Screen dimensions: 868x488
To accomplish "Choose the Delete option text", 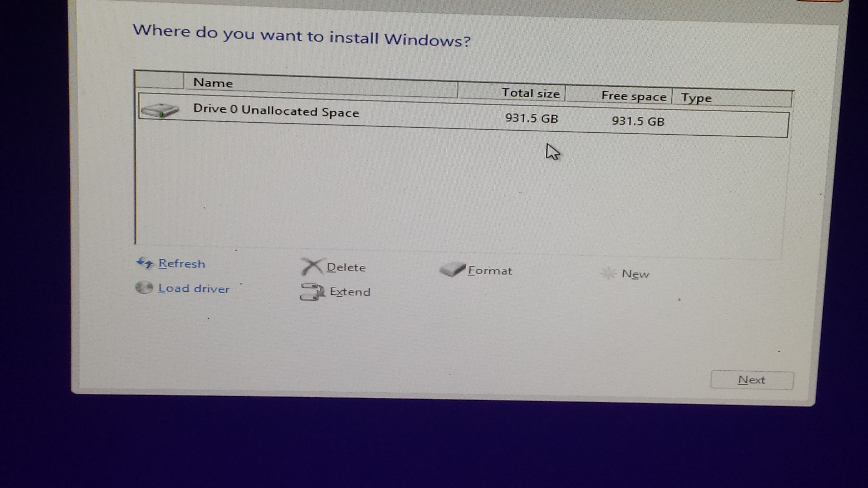I will pos(346,267).
